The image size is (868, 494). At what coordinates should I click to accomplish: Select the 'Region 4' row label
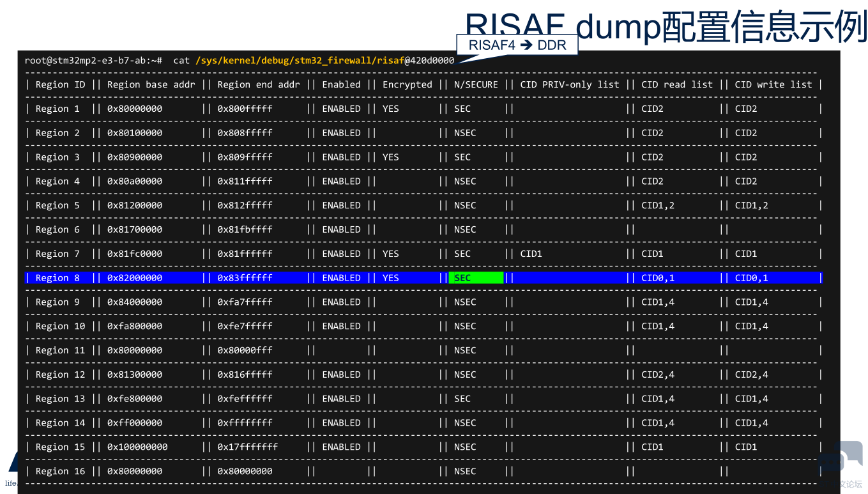pos(57,181)
